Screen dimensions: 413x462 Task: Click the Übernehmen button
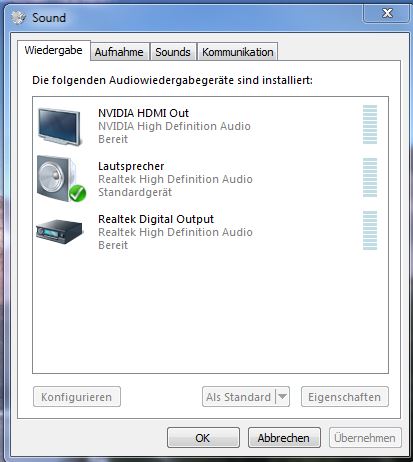[x=365, y=438]
